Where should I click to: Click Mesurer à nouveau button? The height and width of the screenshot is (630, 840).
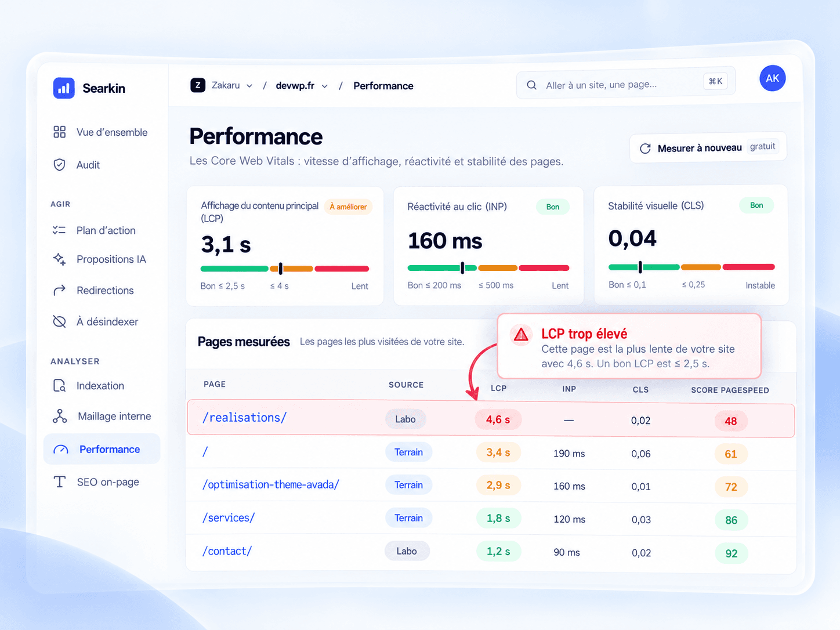(x=708, y=148)
